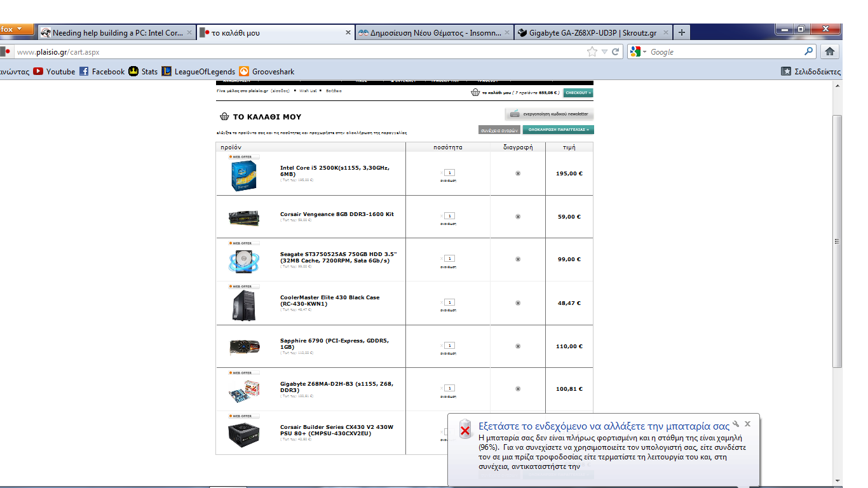868x488 pixels.
Task: Open the Intel Core i5 2500K product link
Action: (x=334, y=170)
